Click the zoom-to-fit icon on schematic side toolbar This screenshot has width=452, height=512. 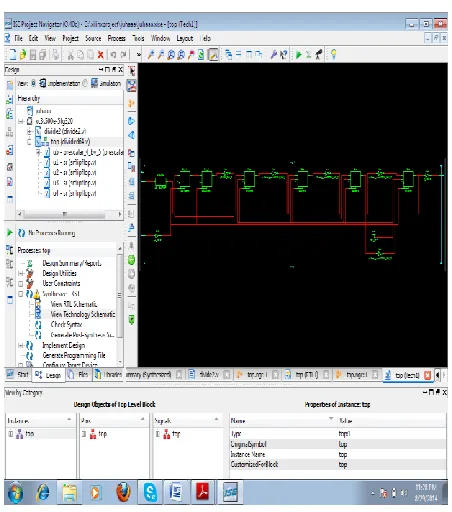point(132,85)
